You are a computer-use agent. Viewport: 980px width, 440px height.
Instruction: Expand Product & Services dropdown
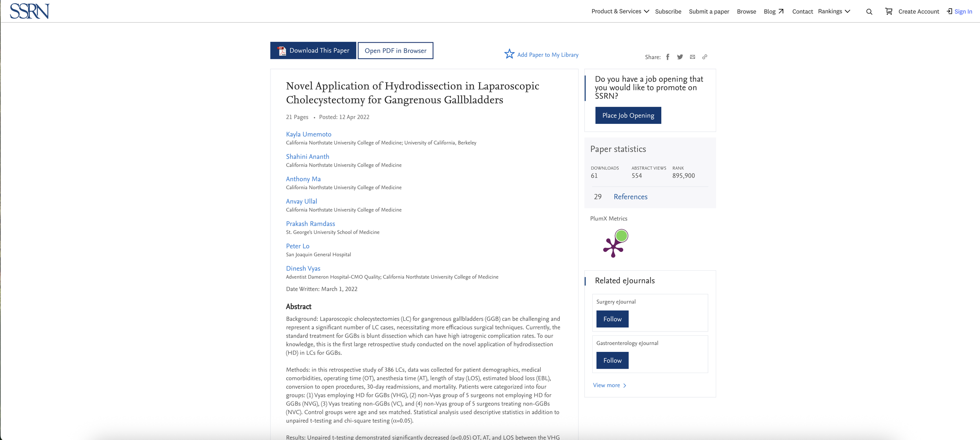tap(620, 11)
